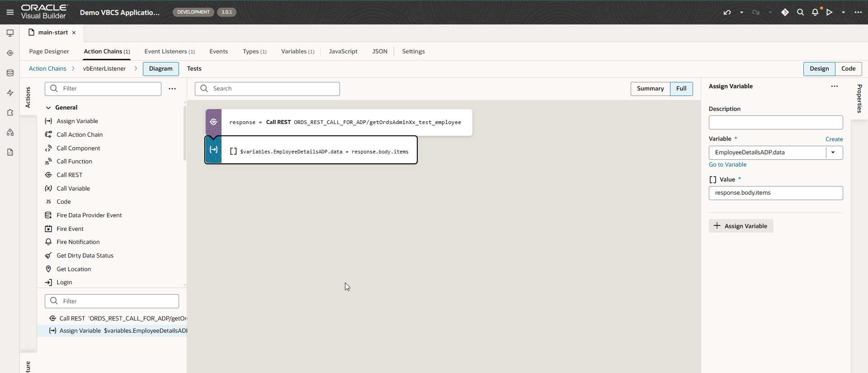Open hamburger navigation menu

[10, 12]
